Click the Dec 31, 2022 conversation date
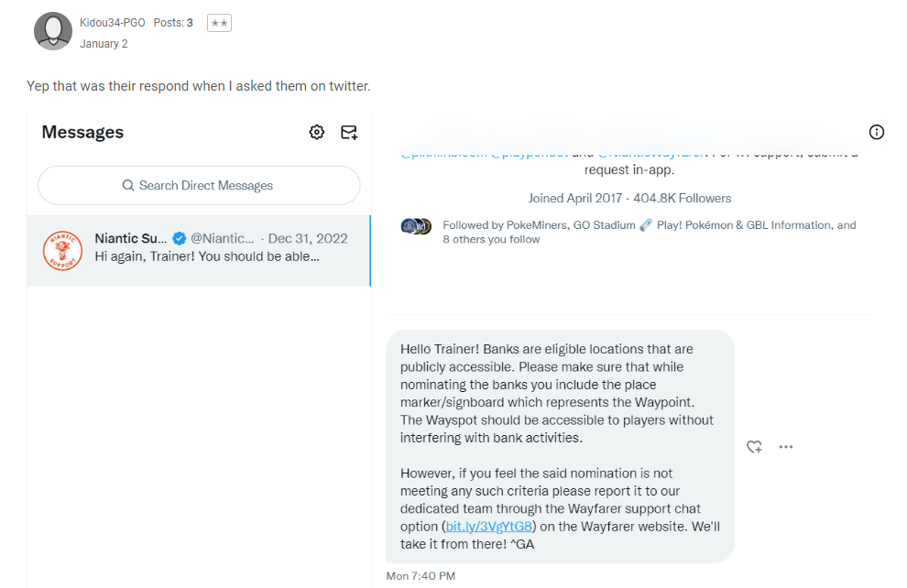 tap(308, 238)
